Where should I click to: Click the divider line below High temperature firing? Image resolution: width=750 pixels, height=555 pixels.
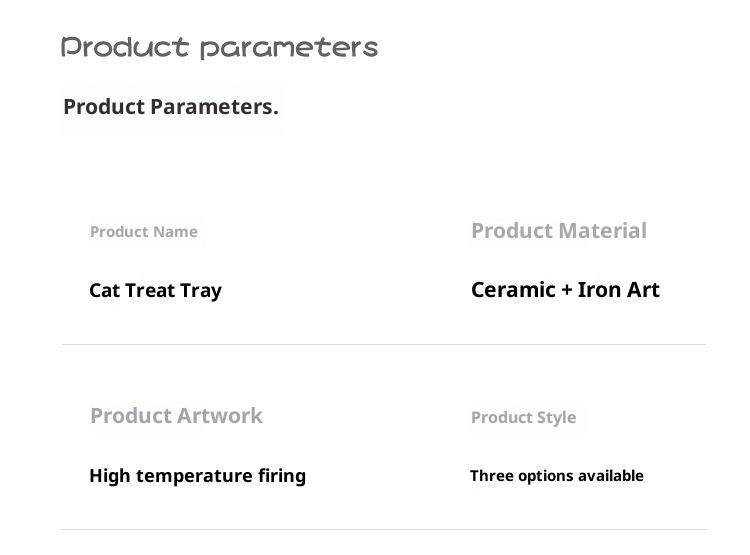(383, 529)
